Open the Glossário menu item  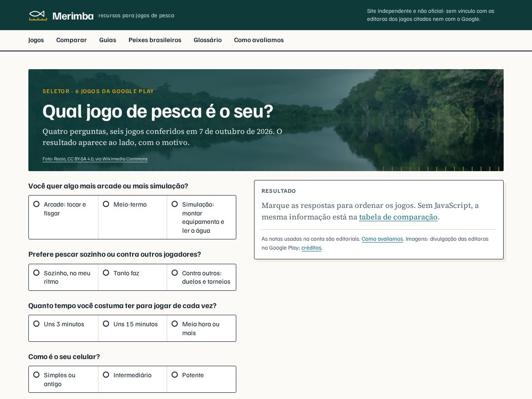click(207, 40)
